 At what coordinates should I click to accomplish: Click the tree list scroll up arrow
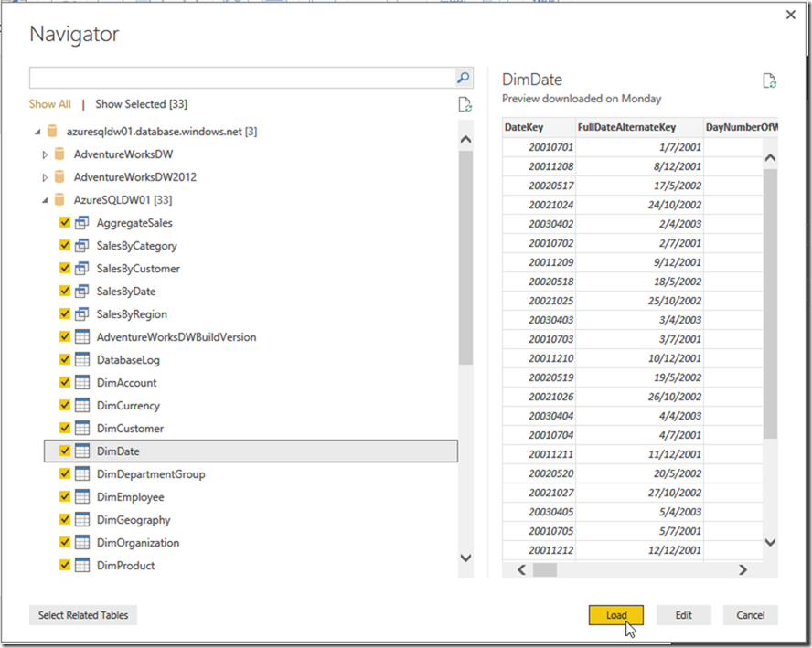pyautogui.click(x=465, y=139)
